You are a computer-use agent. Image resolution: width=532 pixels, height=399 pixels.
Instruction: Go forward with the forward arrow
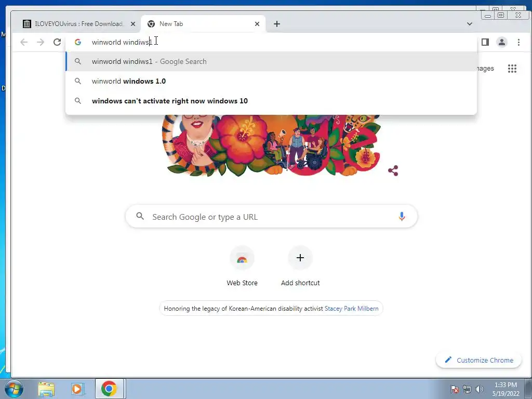coord(41,42)
